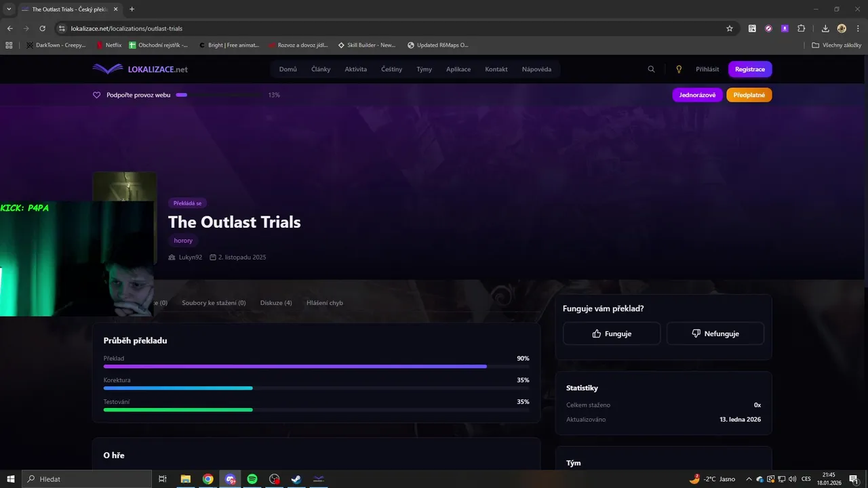Open Obchodní rejstřík bookmark
Viewport: 868px width, 488px height.
(159, 45)
